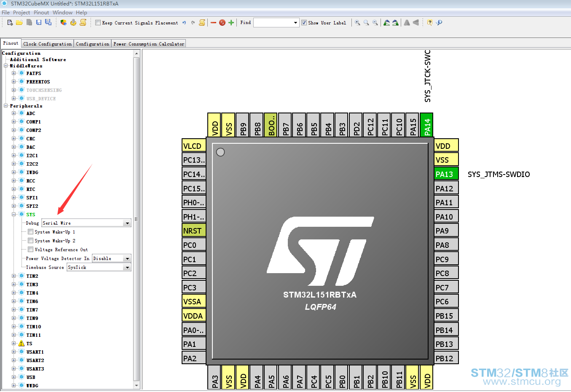The image size is (571, 392).
Task: Rotate the chip counter-clockwise with left rotate icon
Action: [386, 23]
